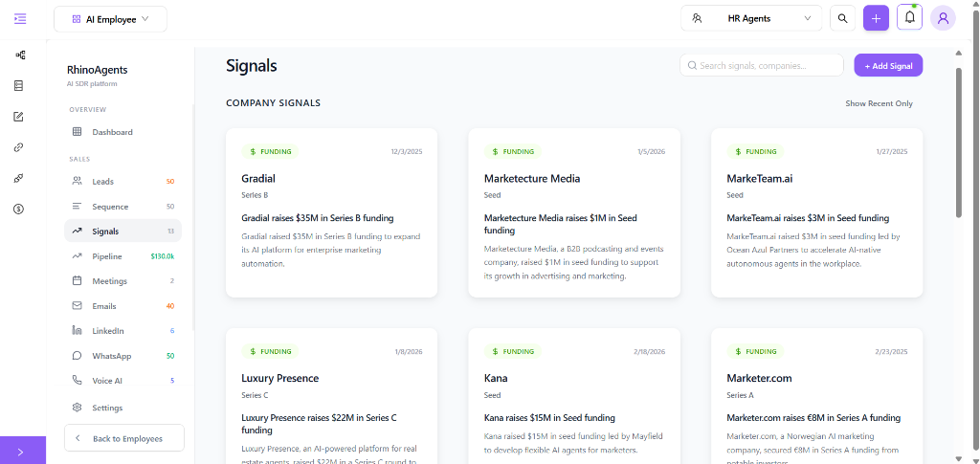Click the Add Signal button
The width and height of the screenshot is (980, 464).
pyautogui.click(x=888, y=65)
